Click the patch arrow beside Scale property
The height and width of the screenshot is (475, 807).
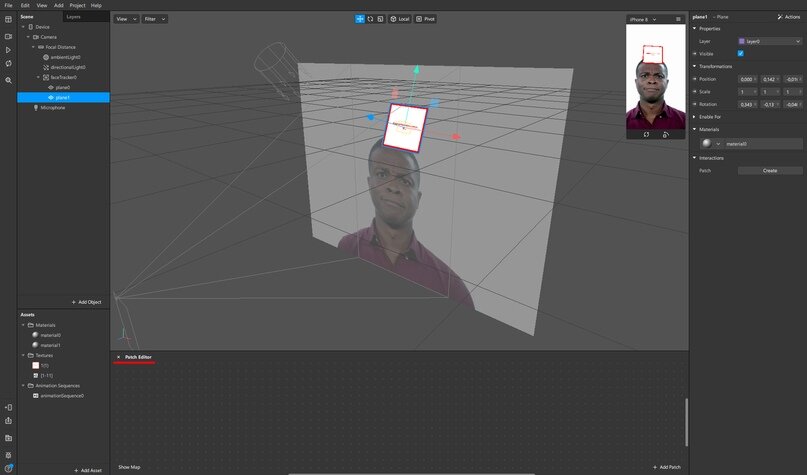pyautogui.click(x=694, y=92)
